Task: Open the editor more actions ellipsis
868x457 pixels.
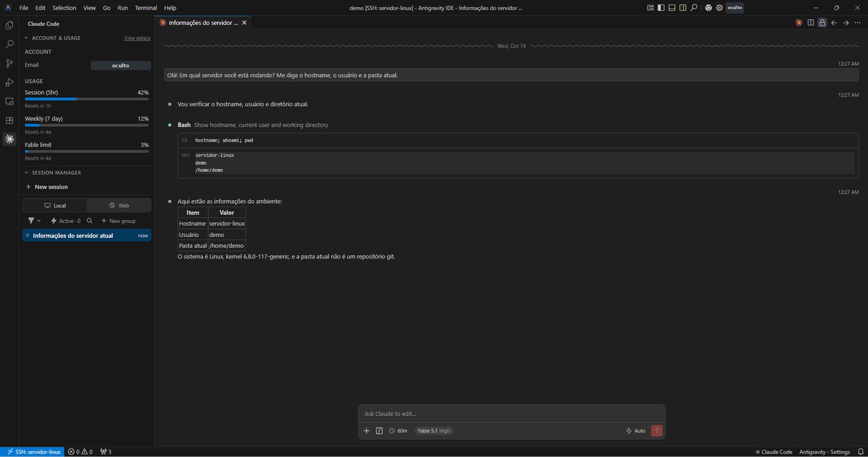Action: pos(858,23)
